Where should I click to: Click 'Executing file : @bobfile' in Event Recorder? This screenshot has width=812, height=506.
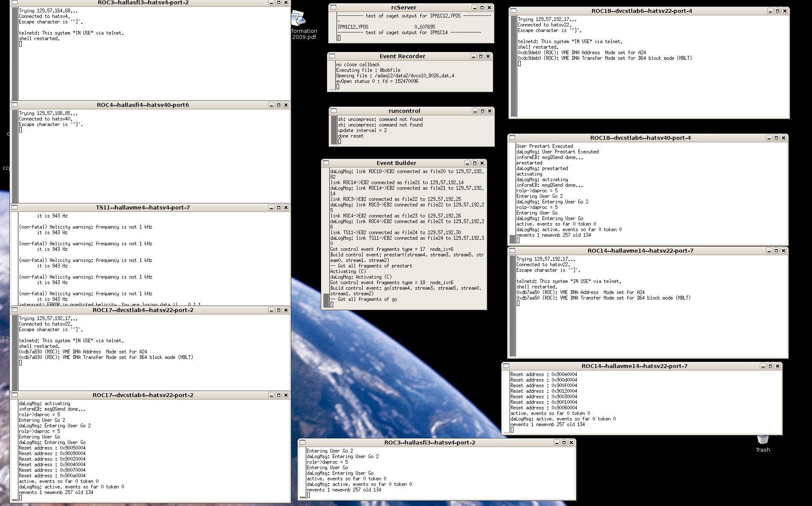click(x=368, y=70)
